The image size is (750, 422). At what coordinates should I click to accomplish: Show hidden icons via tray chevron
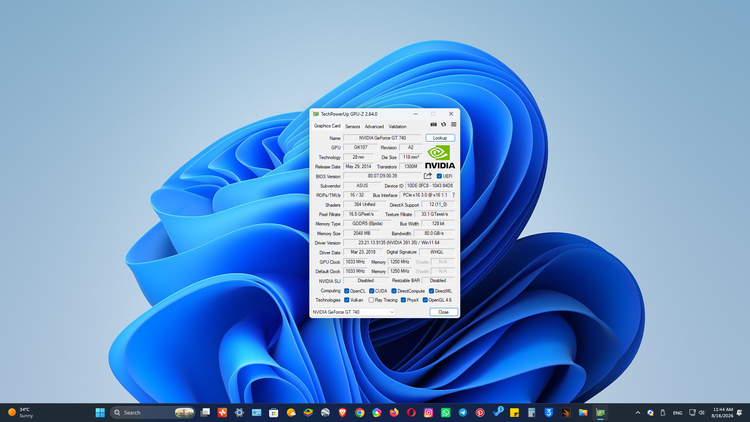tap(638, 412)
